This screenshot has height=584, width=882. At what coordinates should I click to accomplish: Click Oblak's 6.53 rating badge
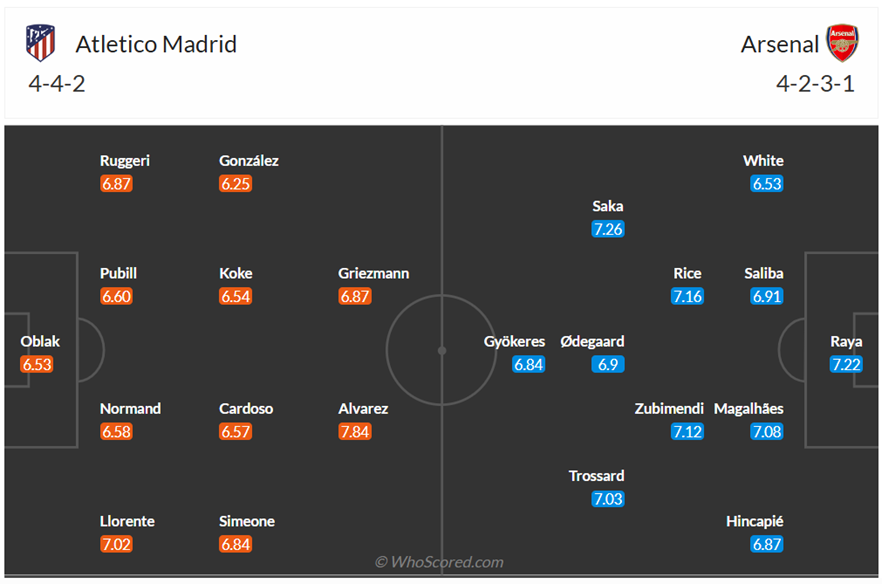point(37,365)
